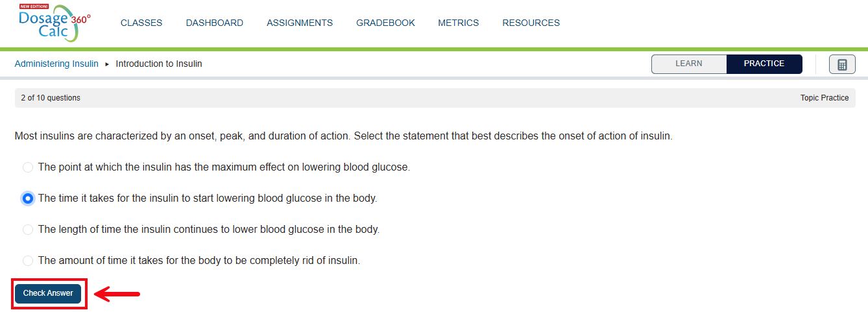
Task: Click the Check Answer button
Action: point(48,293)
